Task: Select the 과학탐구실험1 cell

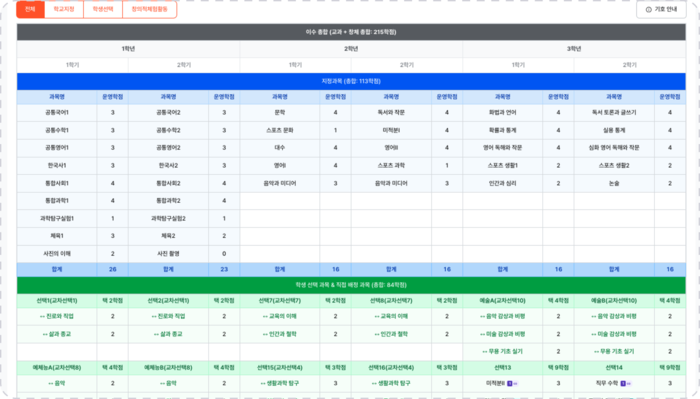Action: (57, 218)
